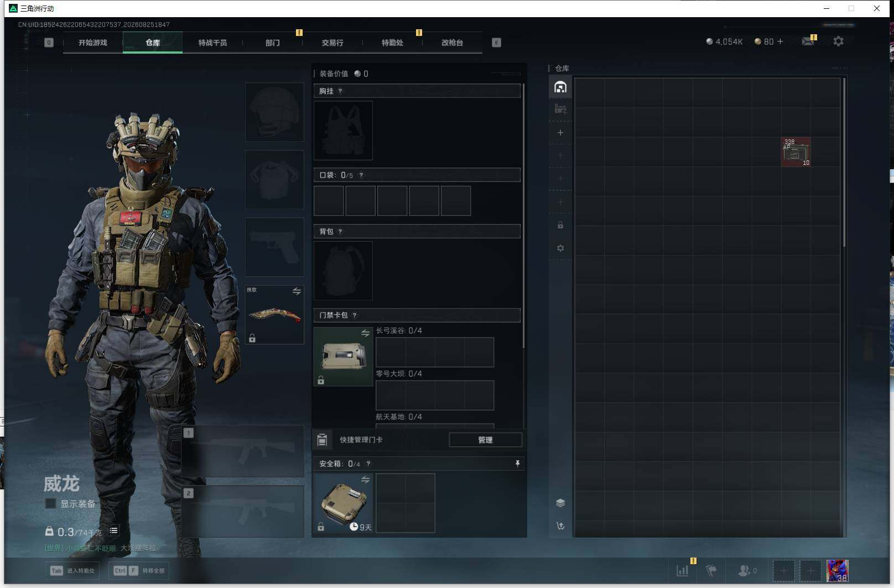The image size is (894, 588).
Task: Select the main warehouse icon in sidebar
Action: point(560,87)
